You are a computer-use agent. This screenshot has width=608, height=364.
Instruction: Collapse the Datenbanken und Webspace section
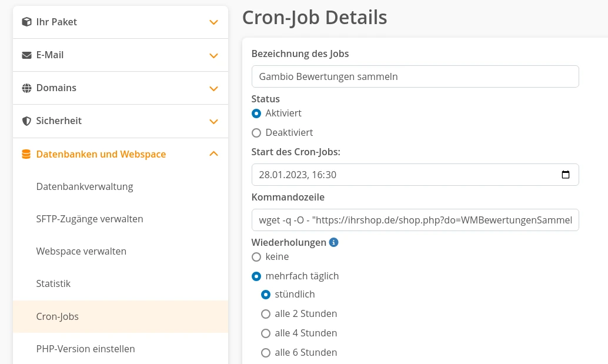coord(213,154)
